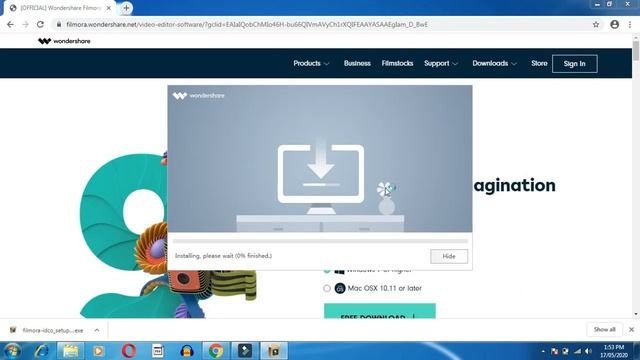Switch to installer package taskbar icon
The width and height of the screenshot is (640, 360).
point(274,351)
